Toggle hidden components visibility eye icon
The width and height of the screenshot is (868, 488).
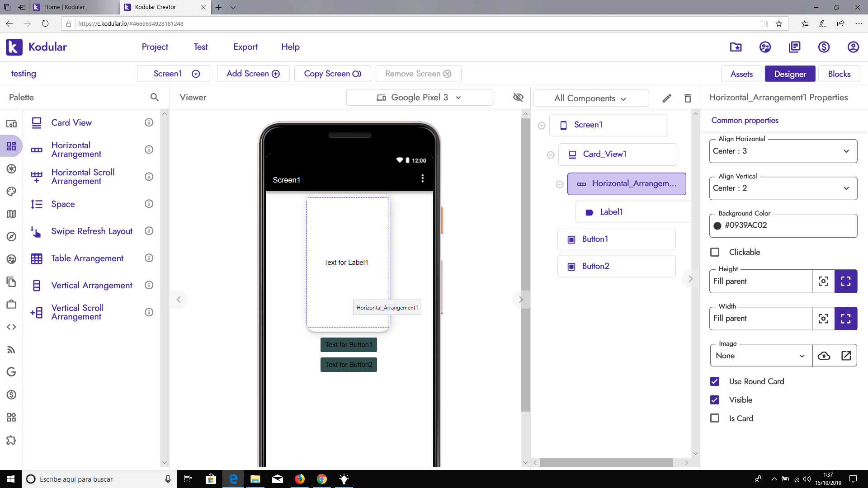tap(518, 97)
